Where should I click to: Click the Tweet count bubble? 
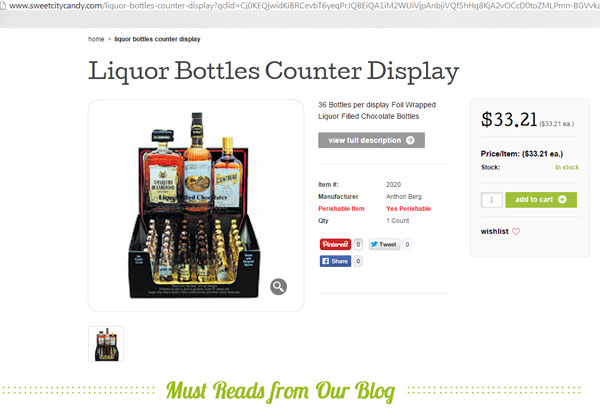[x=407, y=244]
